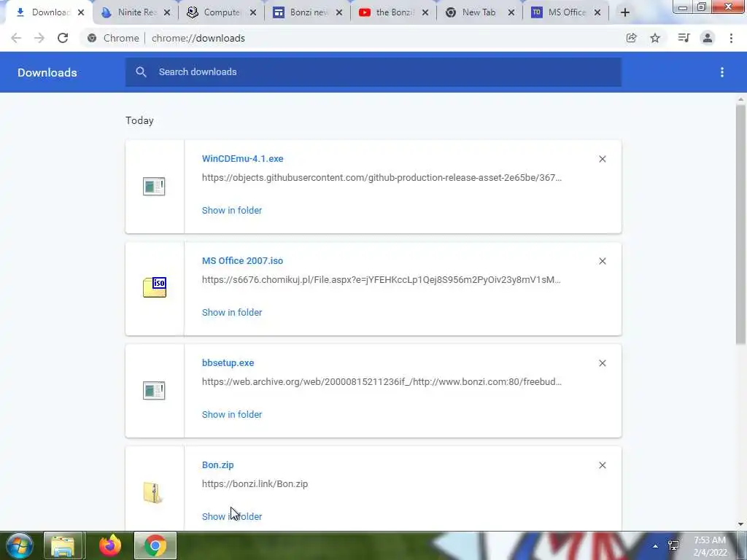Open Chrome's three-dot main menu
Screen dimensions: 747x560
pos(731,38)
